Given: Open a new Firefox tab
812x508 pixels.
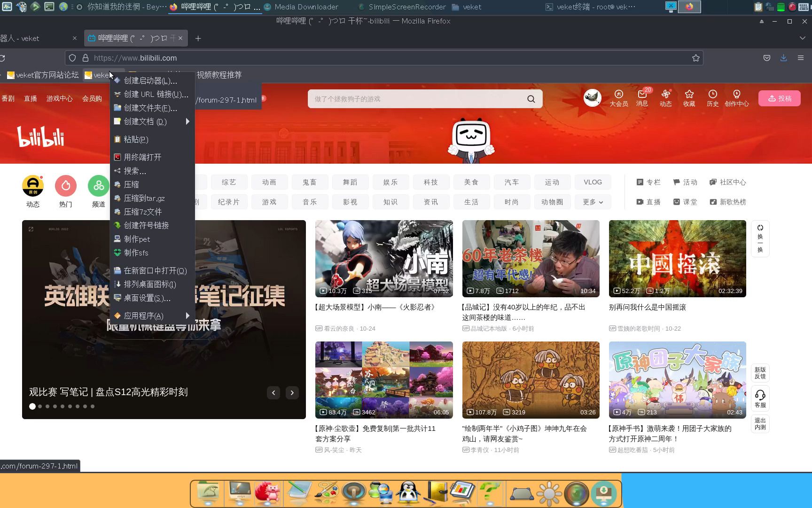Looking at the screenshot, I should pos(198,38).
